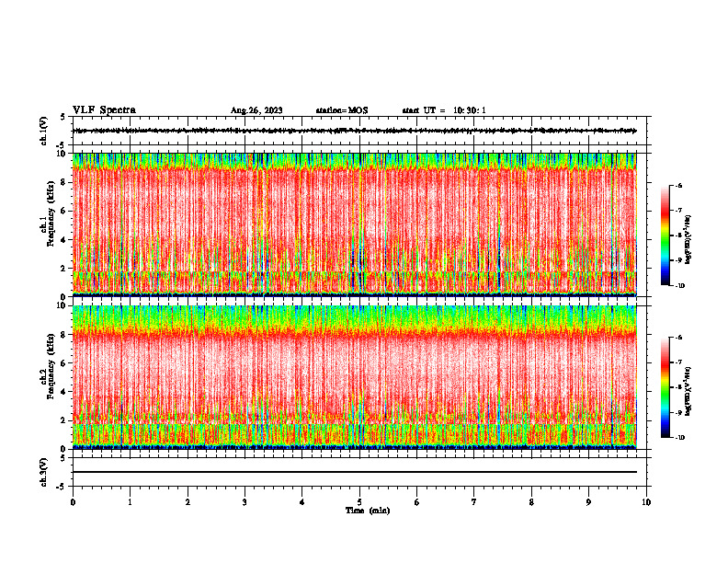Click the "2" time axis tick label

[188, 502]
